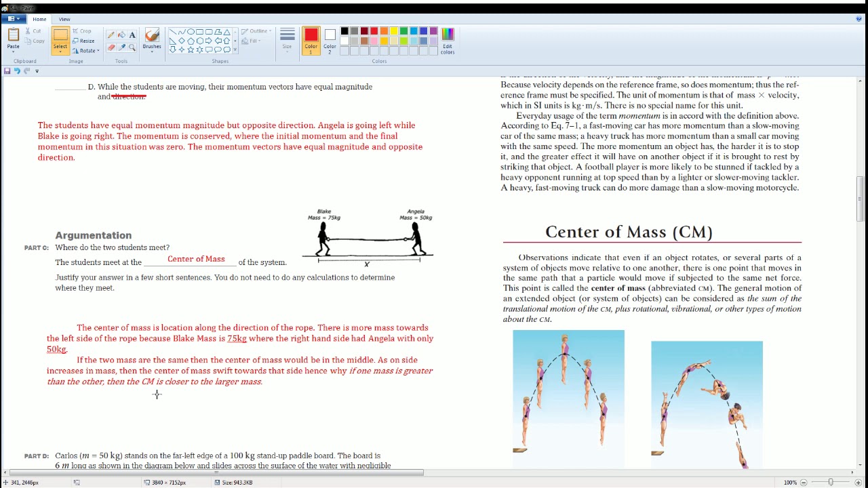The height and width of the screenshot is (488, 868).
Task: Click the shapes gallery scroll-down arrow
Action: tap(235, 41)
